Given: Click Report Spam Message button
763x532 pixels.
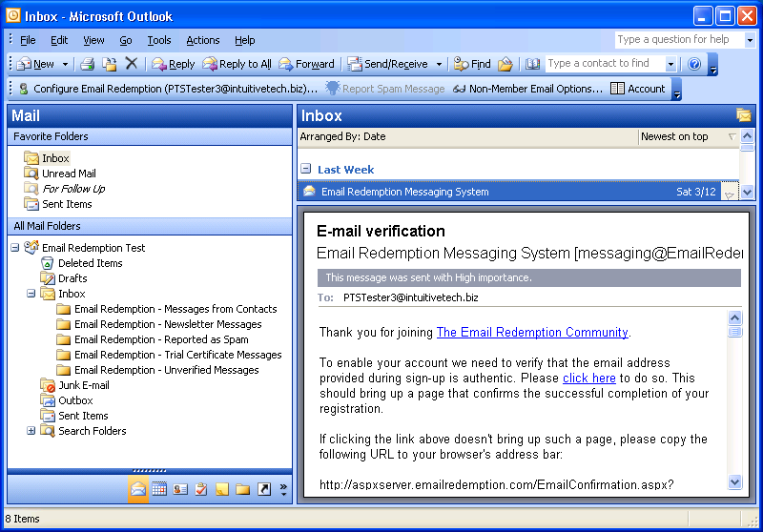Looking at the screenshot, I should point(385,89).
